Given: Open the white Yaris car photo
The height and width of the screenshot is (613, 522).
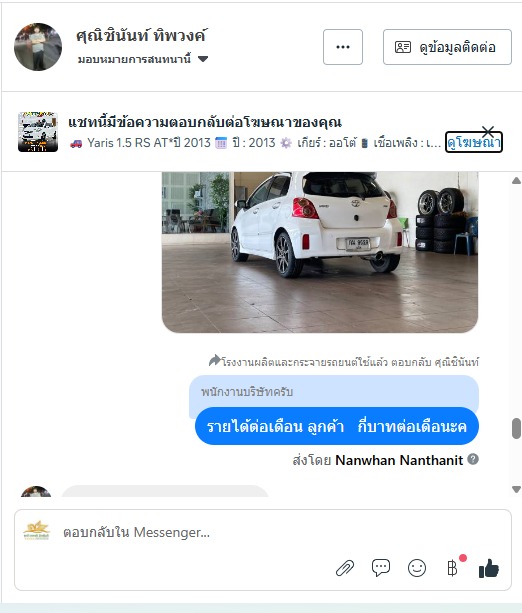Looking at the screenshot, I should tap(320, 252).
